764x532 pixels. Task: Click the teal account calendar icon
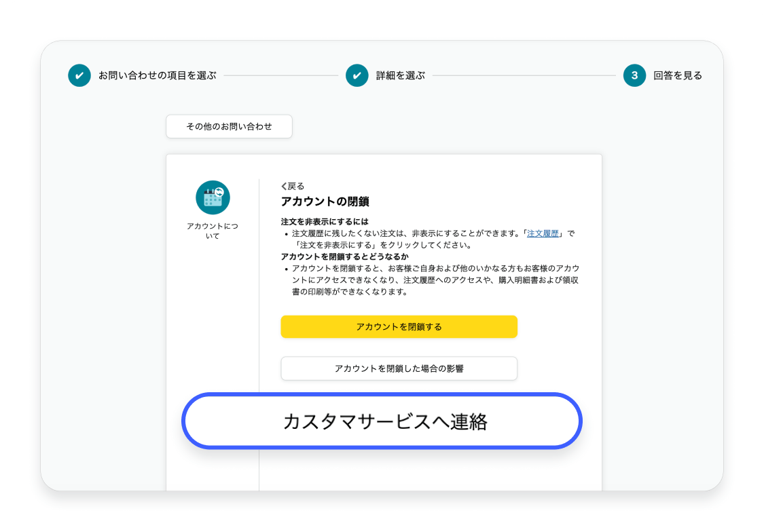tap(213, 197)
